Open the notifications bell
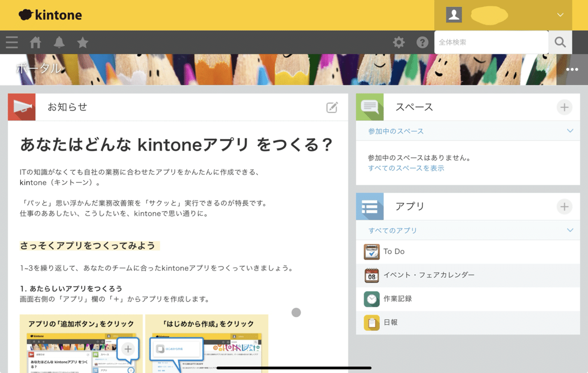Viewport: 588px width, 373px height. (x=59, y=43)
